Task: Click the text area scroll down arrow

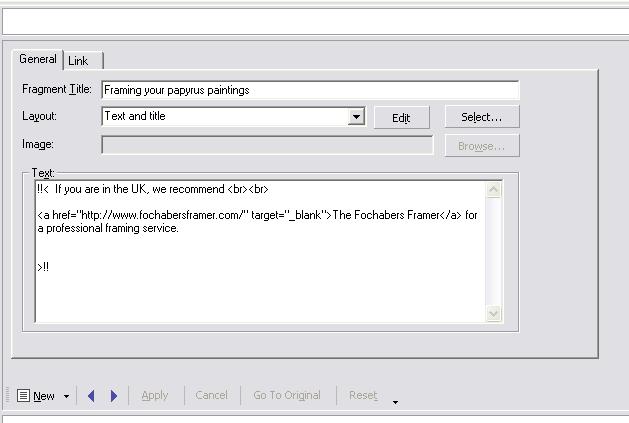Action: [493, 313]
